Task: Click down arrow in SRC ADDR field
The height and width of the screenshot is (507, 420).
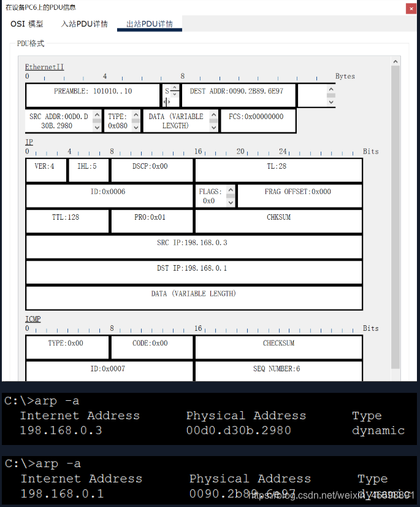Action: point(97,128)
